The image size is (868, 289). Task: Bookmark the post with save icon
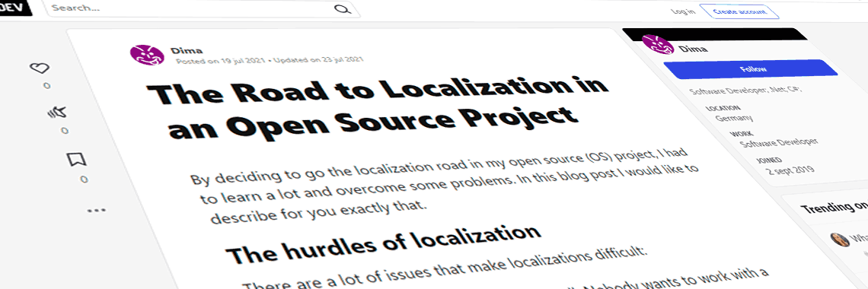76,160
